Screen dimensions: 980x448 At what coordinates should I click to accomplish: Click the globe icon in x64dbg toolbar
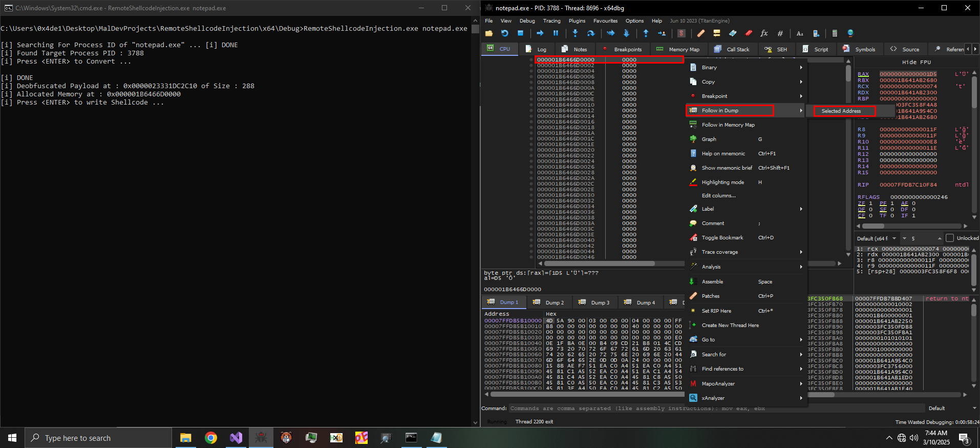[850, 33]
